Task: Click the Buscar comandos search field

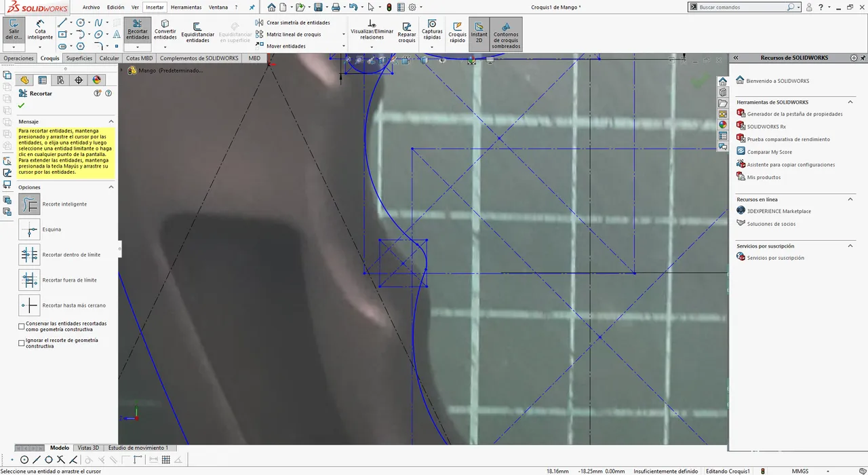Action: pyautogui.click(x=744, y=7)
